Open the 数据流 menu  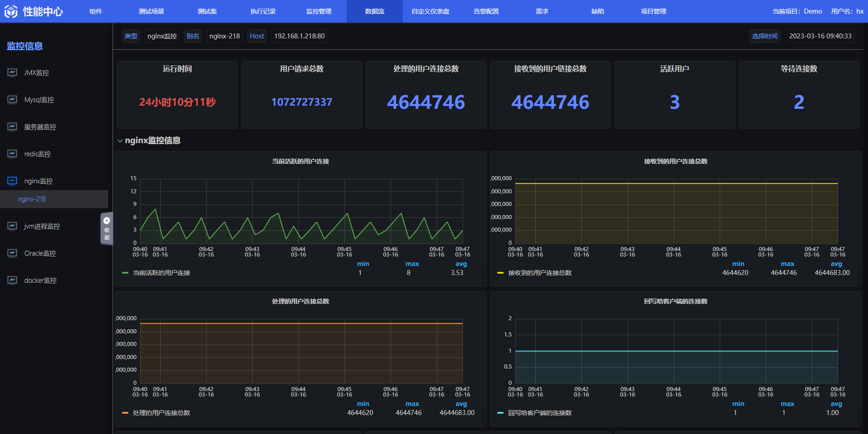coord(375,11)
